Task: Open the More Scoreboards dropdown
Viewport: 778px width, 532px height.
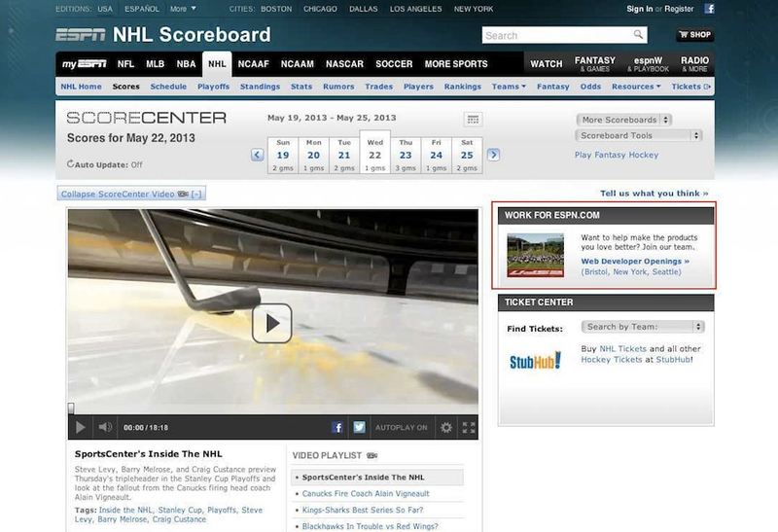Action: click(624, 120)
